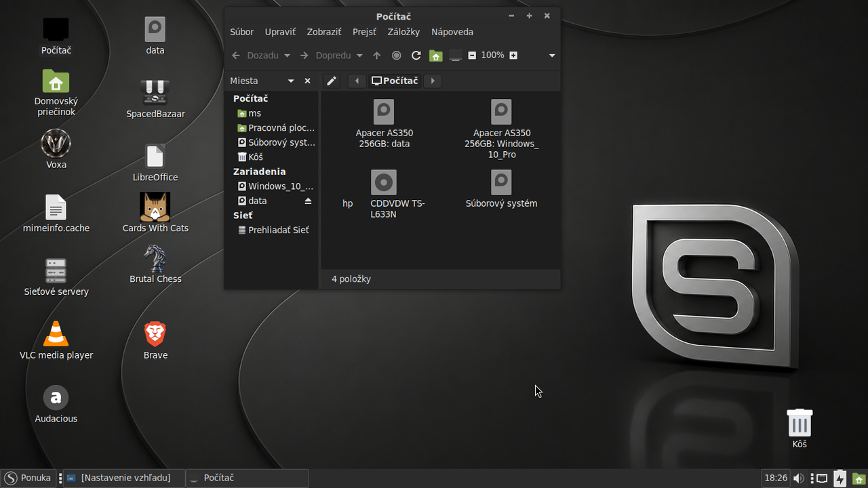Click the volume speaker tray icon
Viewport: 868px width, 488px height.
click(x=800, y=479)
